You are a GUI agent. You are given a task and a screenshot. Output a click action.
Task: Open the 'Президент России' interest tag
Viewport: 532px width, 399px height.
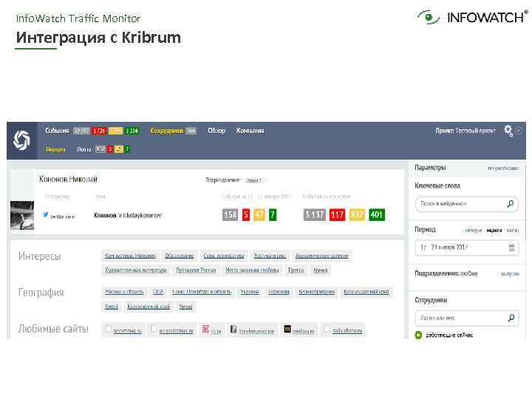[196, 270]
